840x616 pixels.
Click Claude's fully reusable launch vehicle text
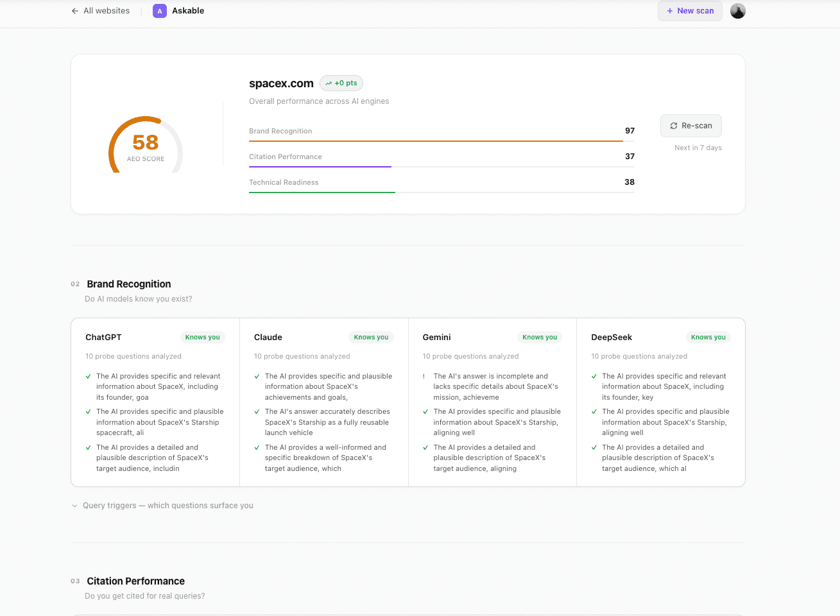tap(327, 422)
